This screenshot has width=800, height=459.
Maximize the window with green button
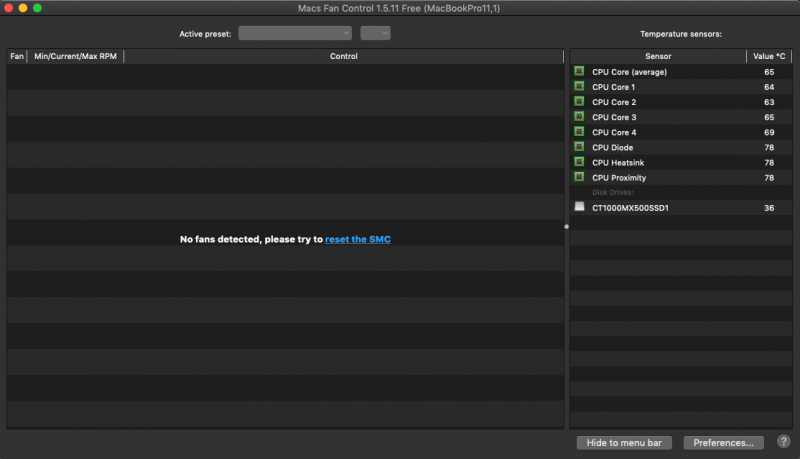[37, 8]
